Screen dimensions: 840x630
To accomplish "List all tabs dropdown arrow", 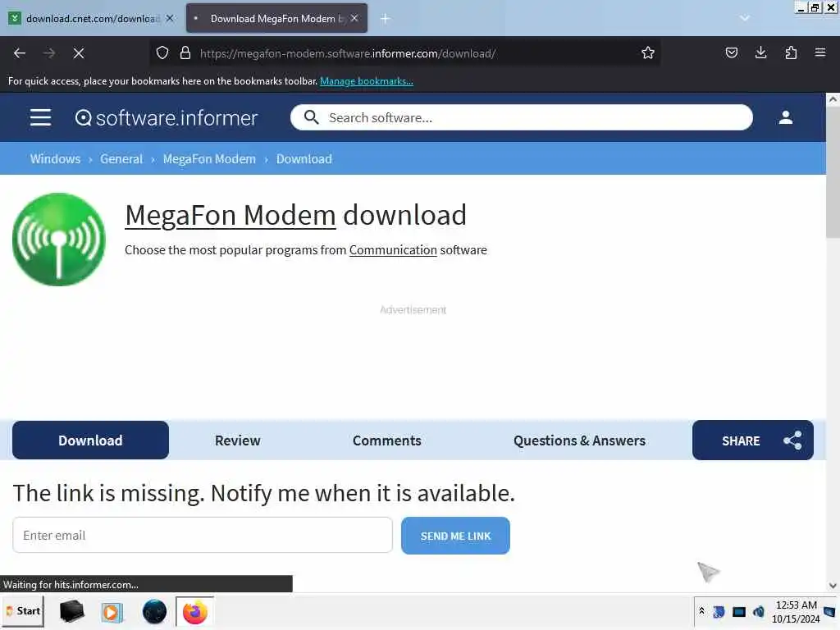I will tap(745, 18).
